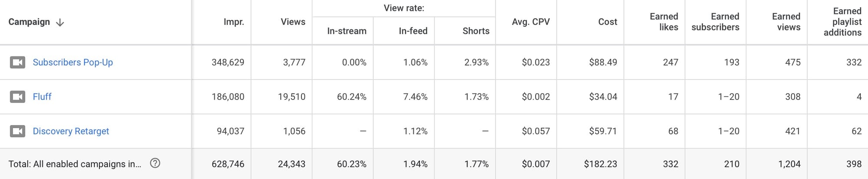
Task: Open the Discovery Retarget campaign link
Action: (x=71, y=131)
